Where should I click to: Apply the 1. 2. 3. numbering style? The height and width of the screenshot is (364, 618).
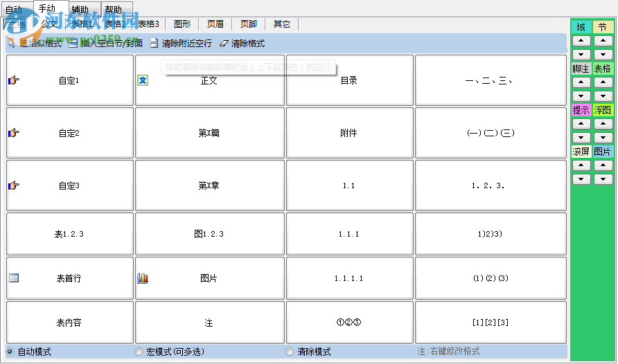[x=491, y=185]
